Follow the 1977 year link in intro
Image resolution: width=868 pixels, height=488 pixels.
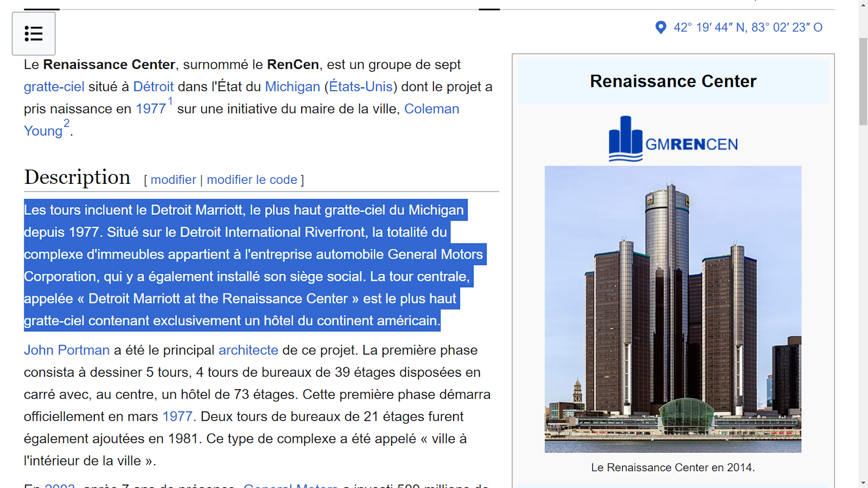coord(150,109)
